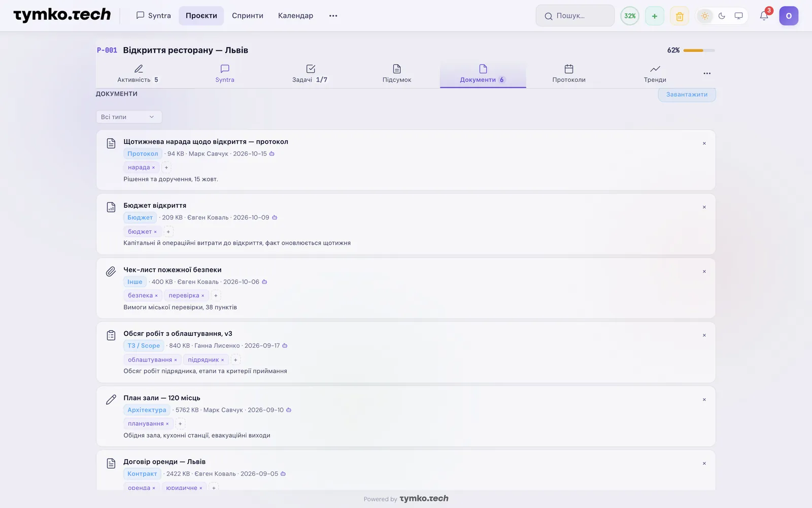This screenshot has width=812, height=508.
Task: Click the Завантажити upload button
Action: click(x=687, y=94)
